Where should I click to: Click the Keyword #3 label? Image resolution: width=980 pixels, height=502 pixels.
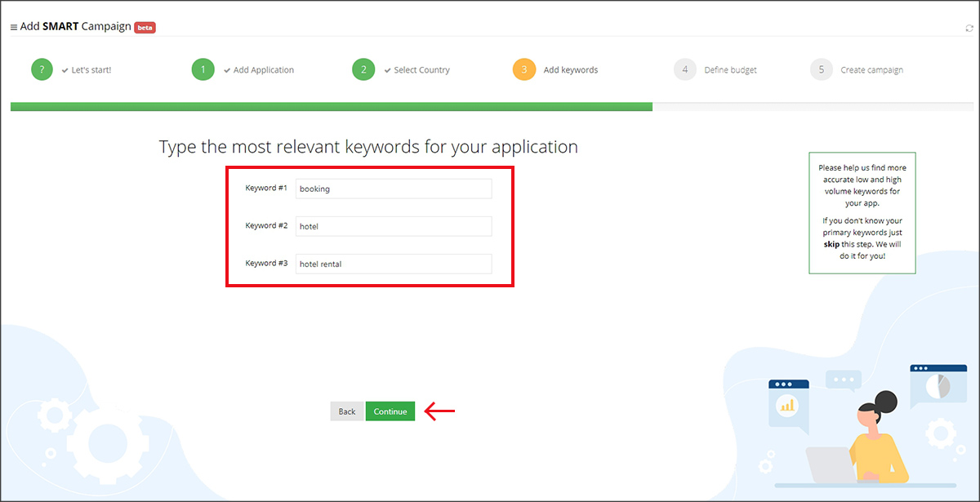(266, 263)
